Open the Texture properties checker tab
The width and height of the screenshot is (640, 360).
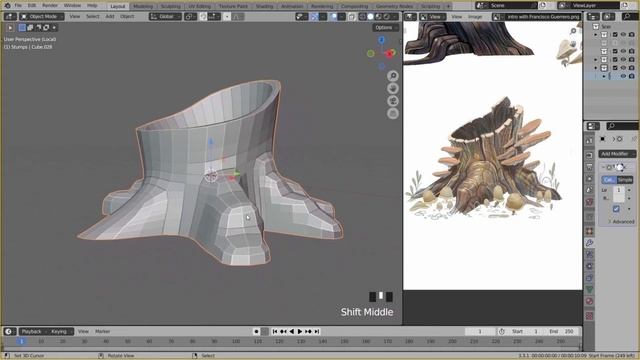589,316
